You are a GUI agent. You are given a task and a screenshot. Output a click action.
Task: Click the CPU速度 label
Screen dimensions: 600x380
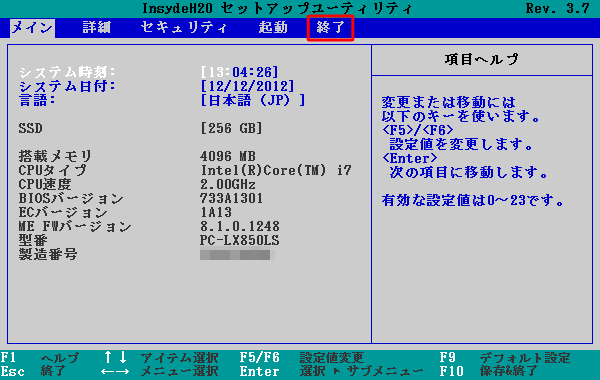[45, 184]
